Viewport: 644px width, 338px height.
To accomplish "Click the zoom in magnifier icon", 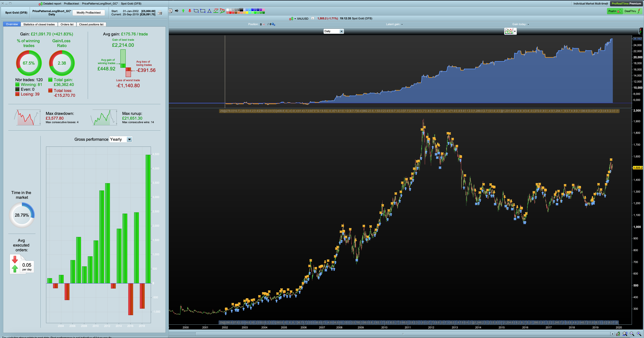I will pyautogui.click(x=639, y=333).
